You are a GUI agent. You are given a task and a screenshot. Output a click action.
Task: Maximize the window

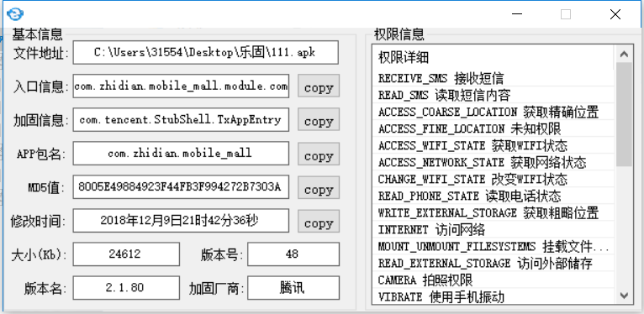click(566, 14)
